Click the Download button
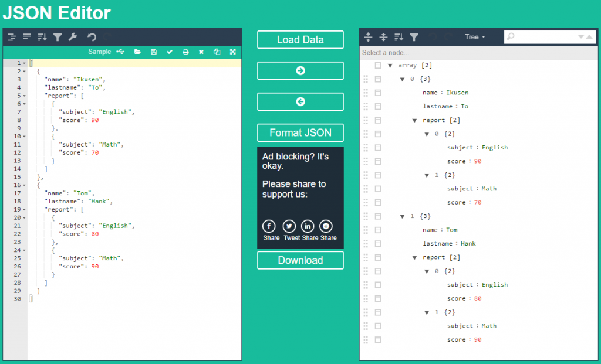Image resolution: width=601 pixels, height=364 pixels. 300,260
